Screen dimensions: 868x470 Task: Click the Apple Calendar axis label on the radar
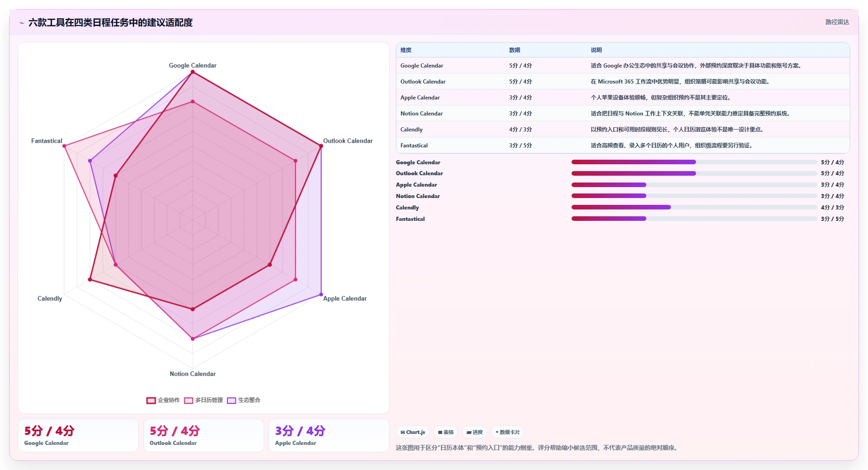345,298
